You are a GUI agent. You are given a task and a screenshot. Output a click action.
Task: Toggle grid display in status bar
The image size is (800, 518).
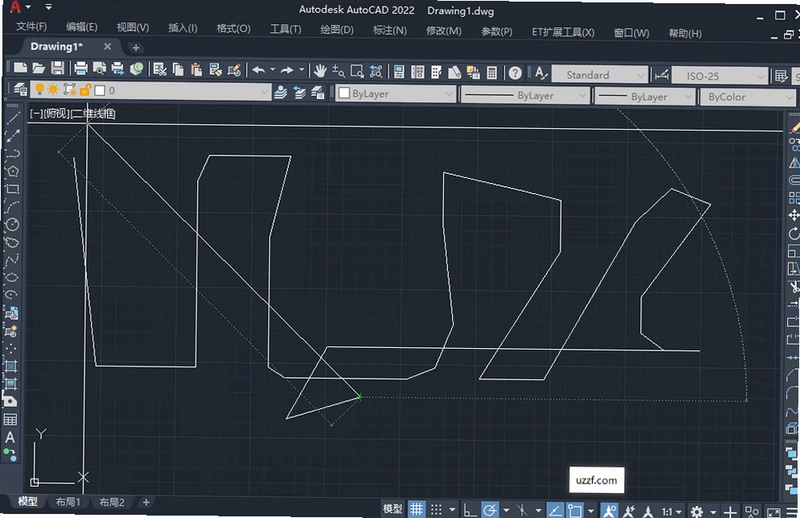pos(417,509)
